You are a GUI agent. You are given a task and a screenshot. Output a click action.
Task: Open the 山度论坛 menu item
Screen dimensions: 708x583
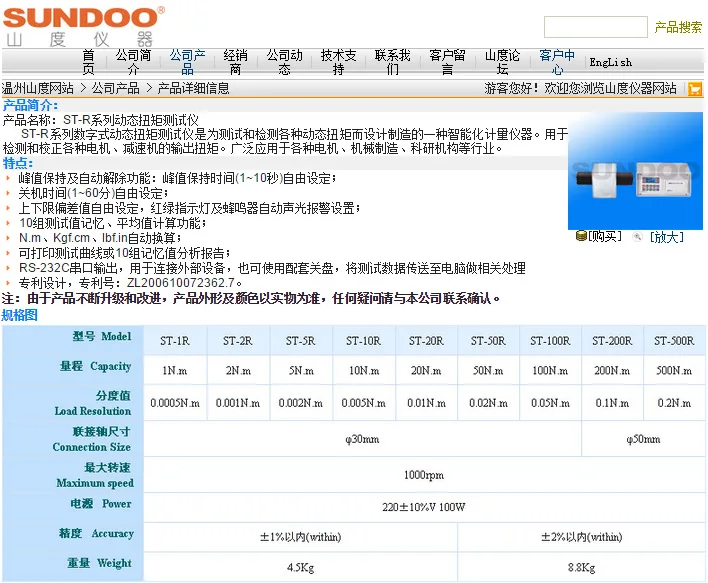click(x=502, y=62)
